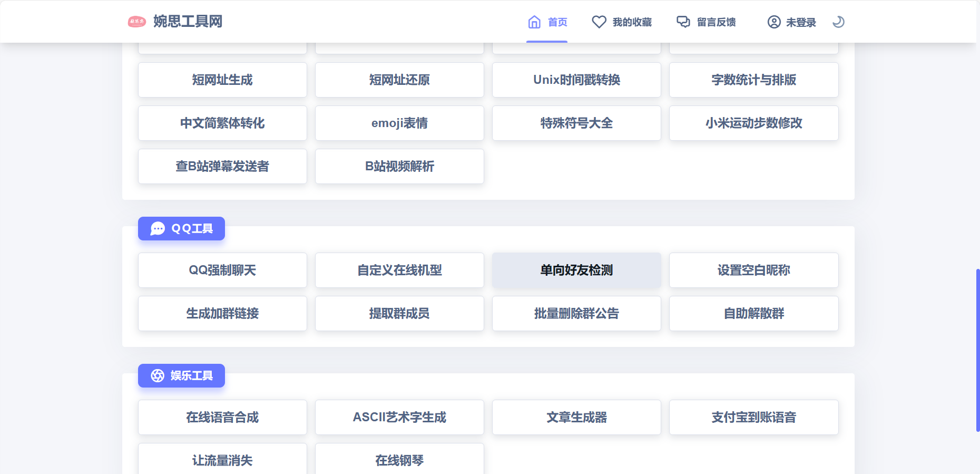Open 留言反馈 page
This screenshot has width=980, height=474.
706,22
